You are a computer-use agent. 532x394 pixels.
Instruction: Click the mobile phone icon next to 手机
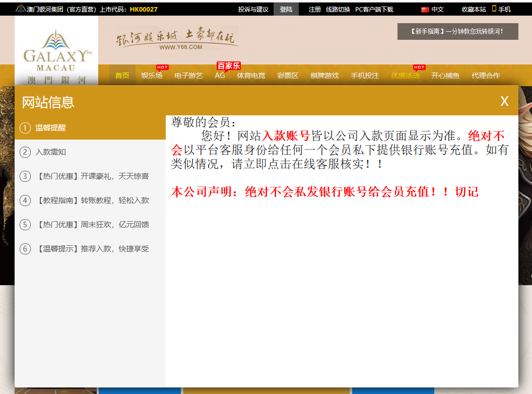(494, 9)
